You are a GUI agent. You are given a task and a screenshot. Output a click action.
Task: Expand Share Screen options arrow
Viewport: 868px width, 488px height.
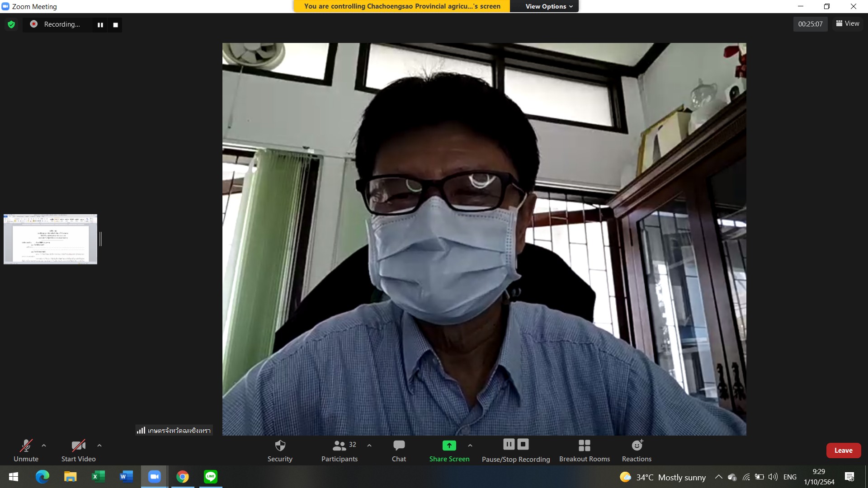click(x=470, y=446)
